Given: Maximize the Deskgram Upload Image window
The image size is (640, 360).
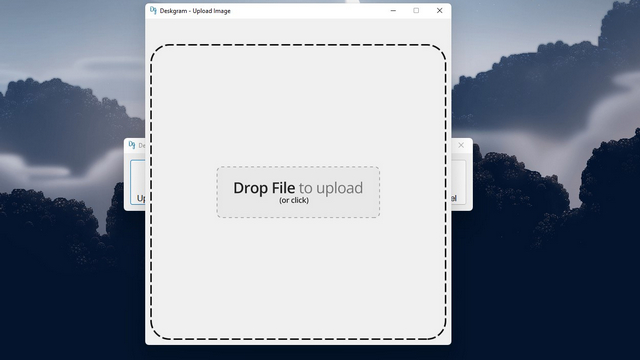Looking at the screenshot, I should tap(416, 11).
